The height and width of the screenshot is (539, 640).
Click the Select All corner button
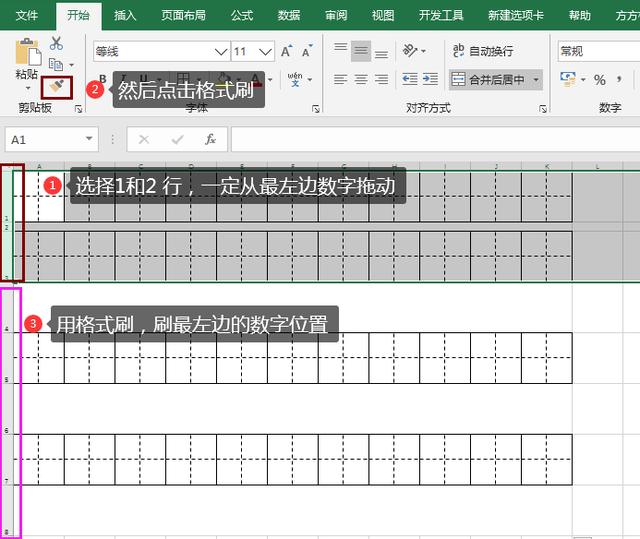click(7, 166)
